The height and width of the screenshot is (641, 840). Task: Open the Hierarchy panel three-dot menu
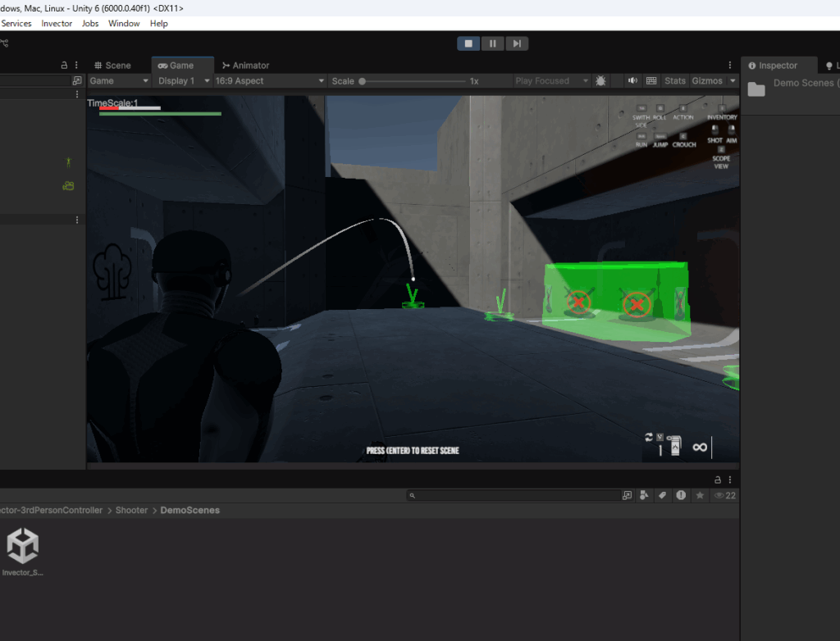coord(76,66)
